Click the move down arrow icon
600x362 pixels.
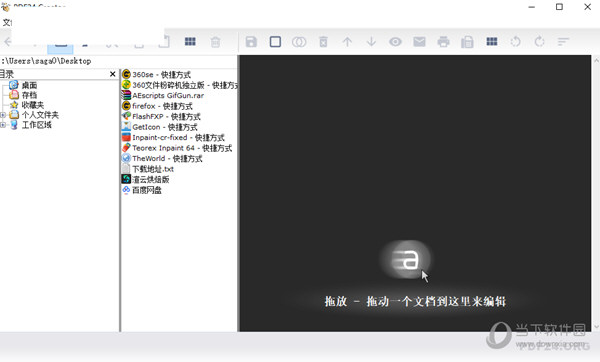click(371, 42)
